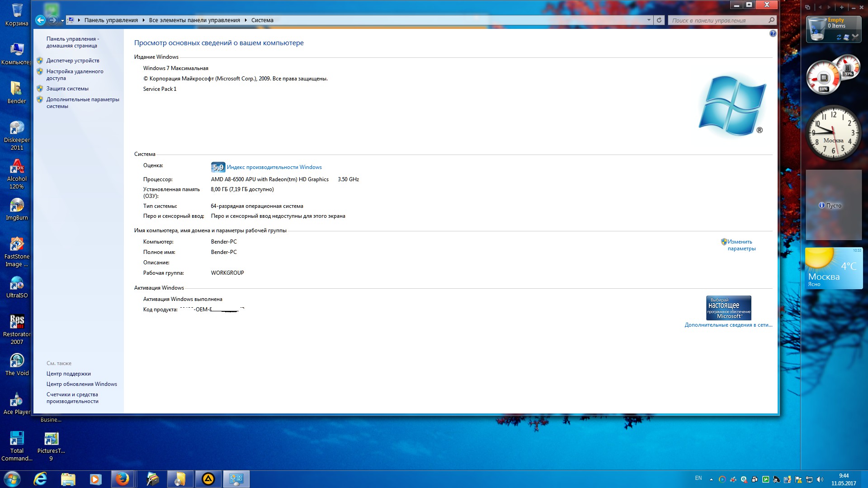Open genuine Microsoft software badge
This screenshot has width=868, height=488.
click(x=728, y=308)
